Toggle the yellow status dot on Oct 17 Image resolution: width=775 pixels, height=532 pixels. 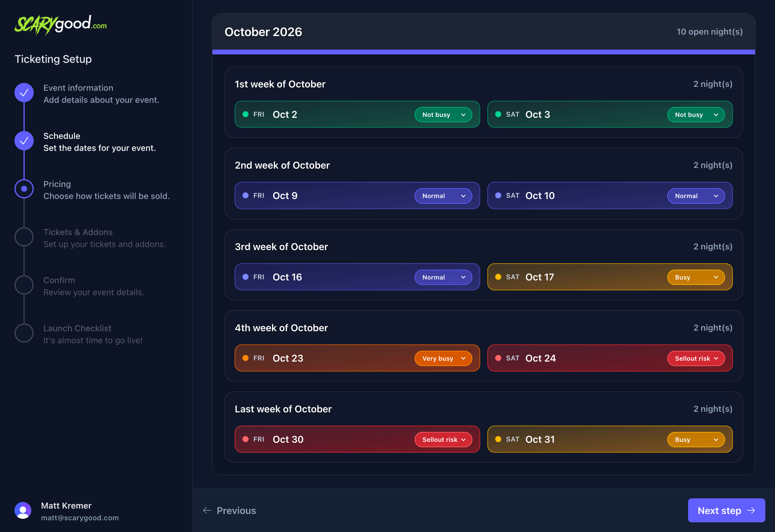pyautogui.click(x=499, y=277)
